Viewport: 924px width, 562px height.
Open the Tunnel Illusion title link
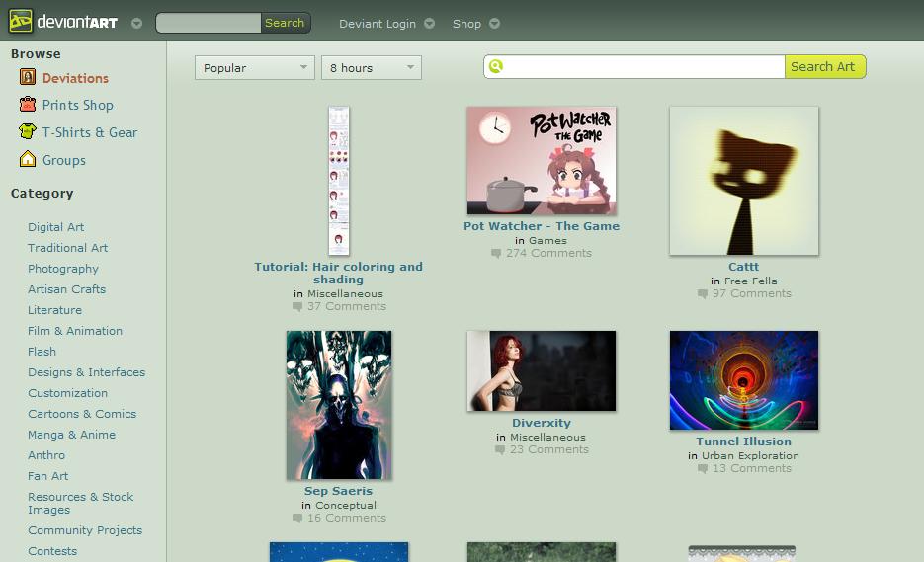coord(744,442)
